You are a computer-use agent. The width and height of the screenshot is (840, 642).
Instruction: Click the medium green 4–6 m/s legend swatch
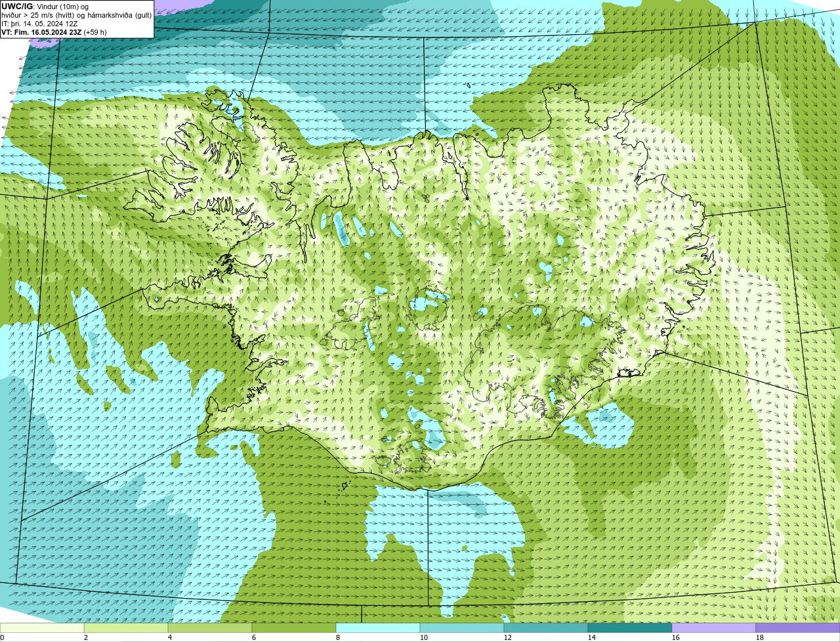pyautogui.click(x=210, y=628)
